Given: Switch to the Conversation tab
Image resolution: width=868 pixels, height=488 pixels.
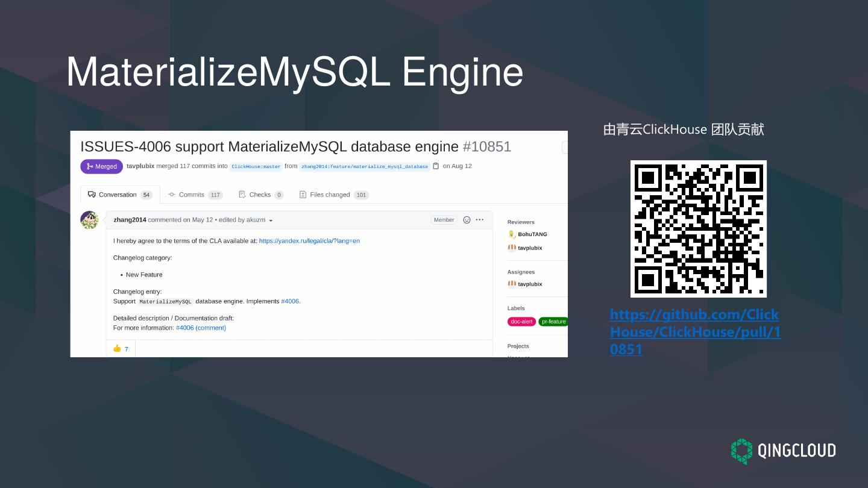Looking at the screenshot, I should click(x=120, y=195).
